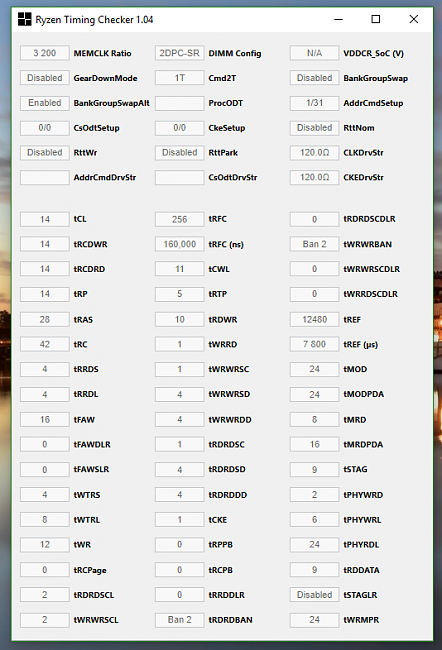Viewport: 442px width, 650px height.
Task: Click the tWRMPR 24 field
Action: pyautogui.click(x=314, y=620)
